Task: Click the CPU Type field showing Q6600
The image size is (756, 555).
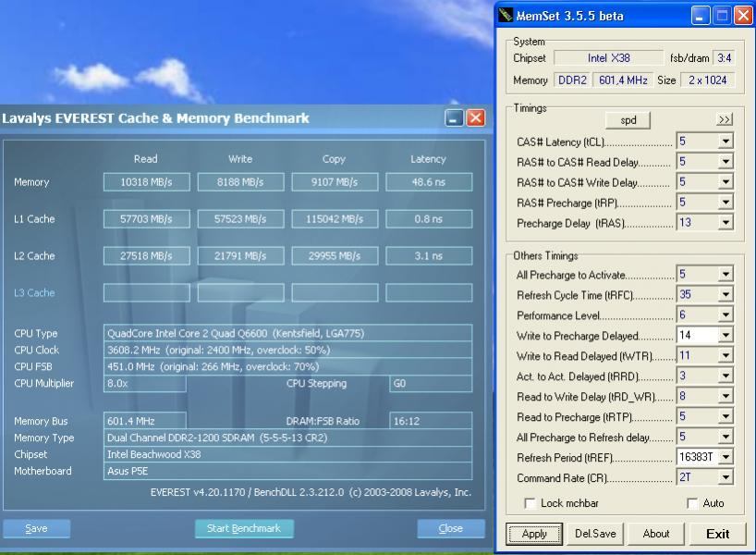Action: [287, 333]
